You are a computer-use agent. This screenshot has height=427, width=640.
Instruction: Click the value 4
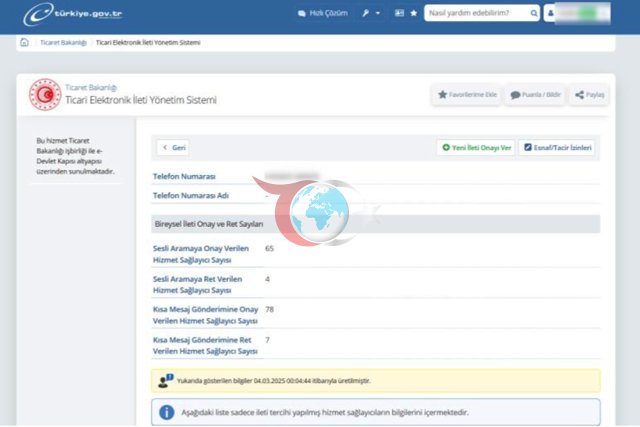pos(267,279)
